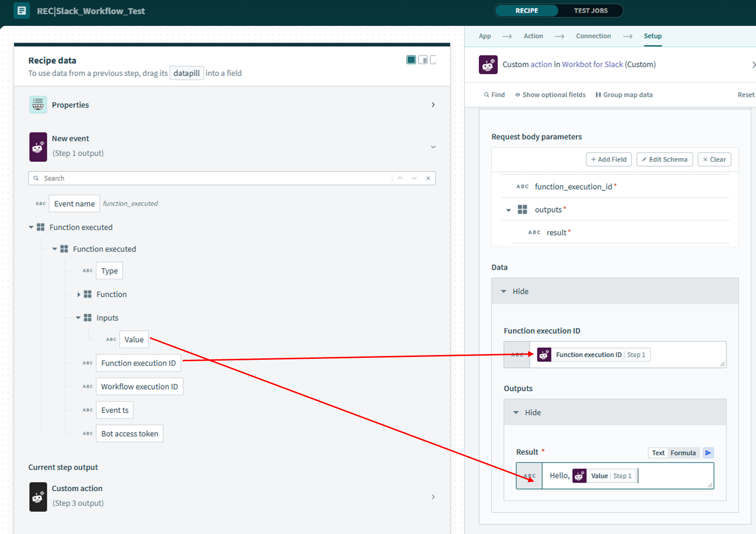Clear the datapill search with X icon
This screenshot has height=534, width=756.
pos(428,178)
